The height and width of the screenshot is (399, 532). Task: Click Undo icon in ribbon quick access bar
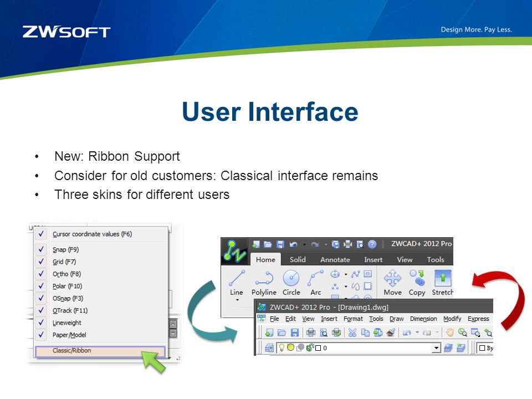[x=294, y=244]
